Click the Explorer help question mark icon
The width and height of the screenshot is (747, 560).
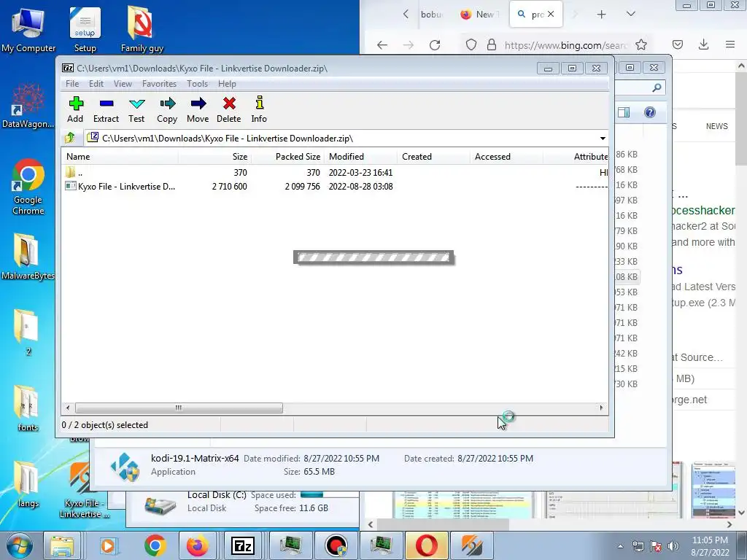[x=650, y=112]
